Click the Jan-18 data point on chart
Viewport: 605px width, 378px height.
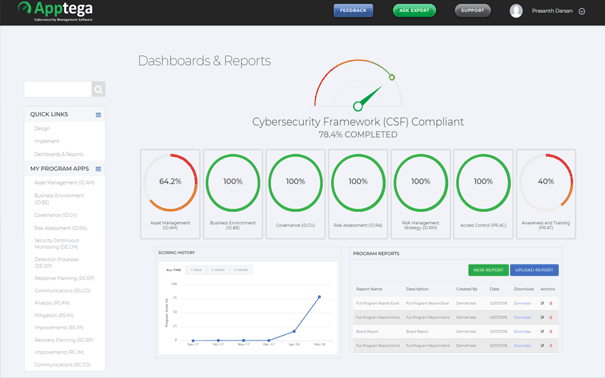tap(294, 331)
